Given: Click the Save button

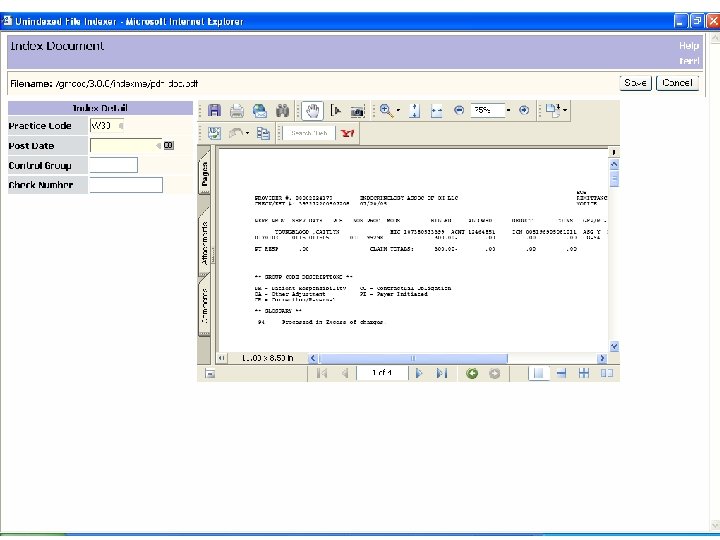Looking at the screenshot, I should [636, 83].
